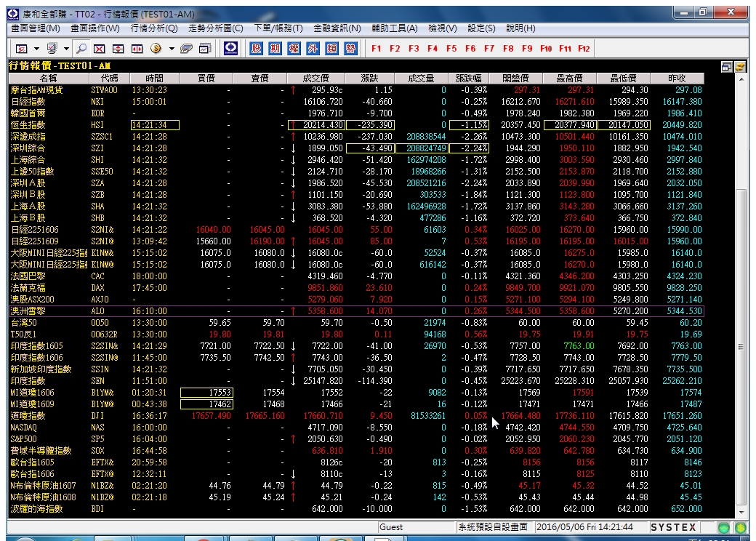Click the F5 shortcut button

click(451, 49)
